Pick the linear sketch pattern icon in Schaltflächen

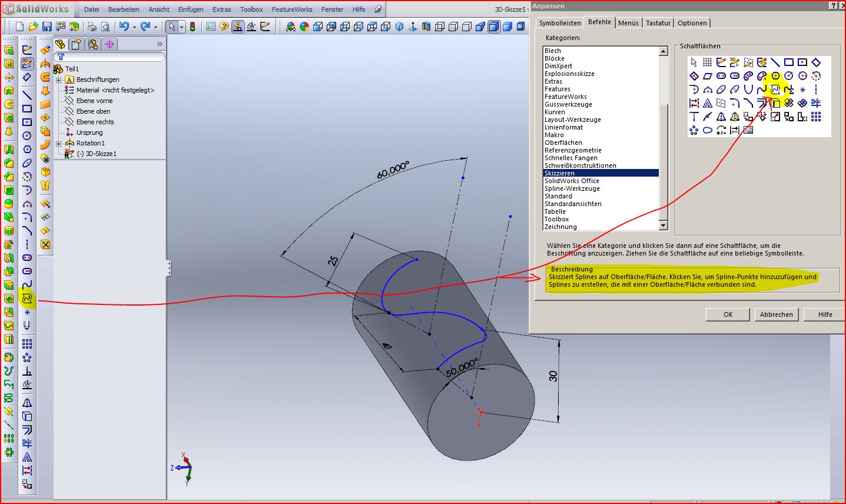coord(816,117)
